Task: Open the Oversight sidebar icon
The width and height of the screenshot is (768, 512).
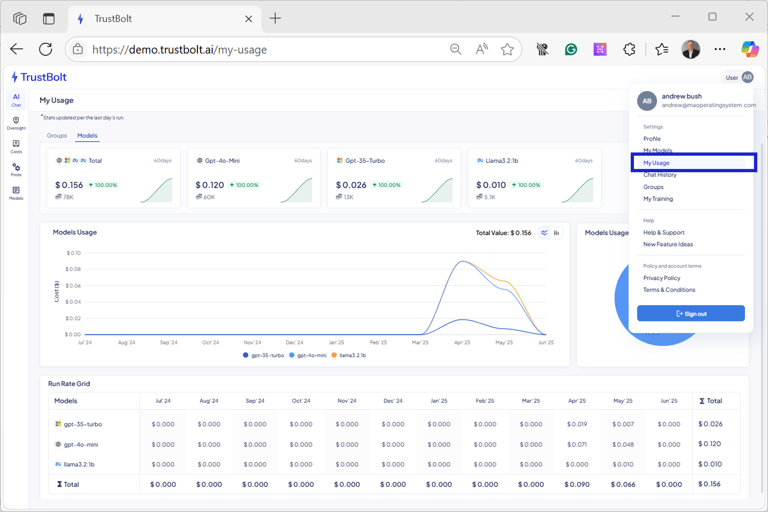Action: click(16, 123)
